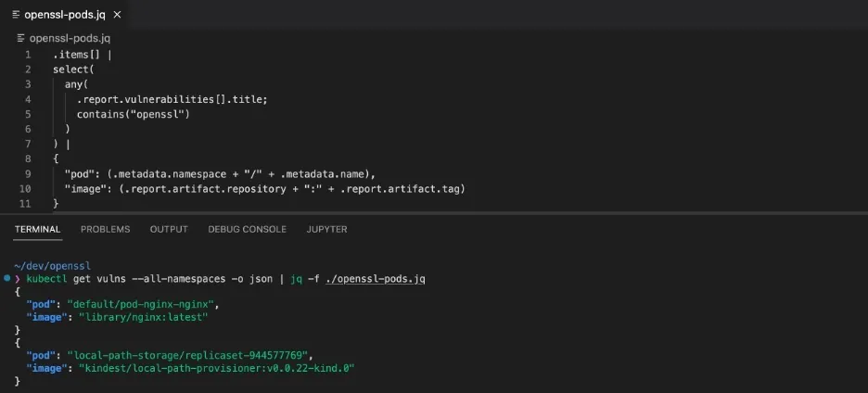Click line number 8 in the gutter

28,158
